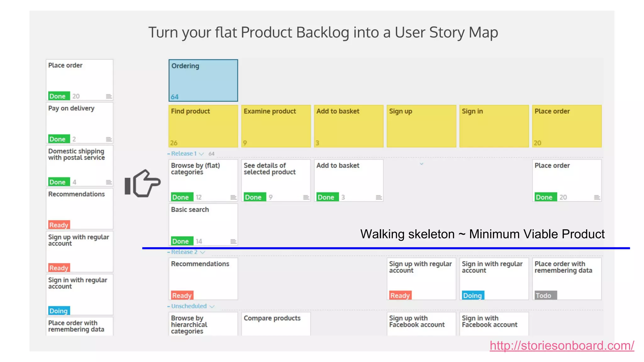
Task: Open the Unscheduled section chevron
Action: click(212, 306)
